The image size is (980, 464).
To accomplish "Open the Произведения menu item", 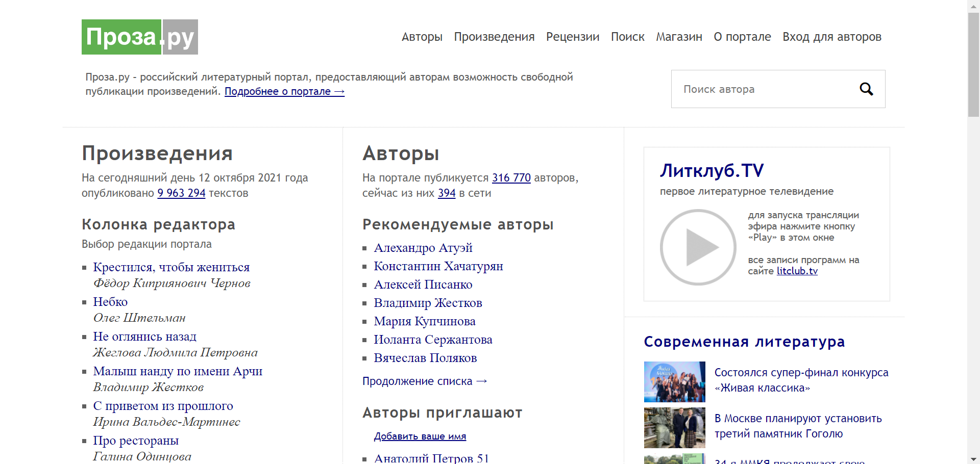I will (494, 37).
